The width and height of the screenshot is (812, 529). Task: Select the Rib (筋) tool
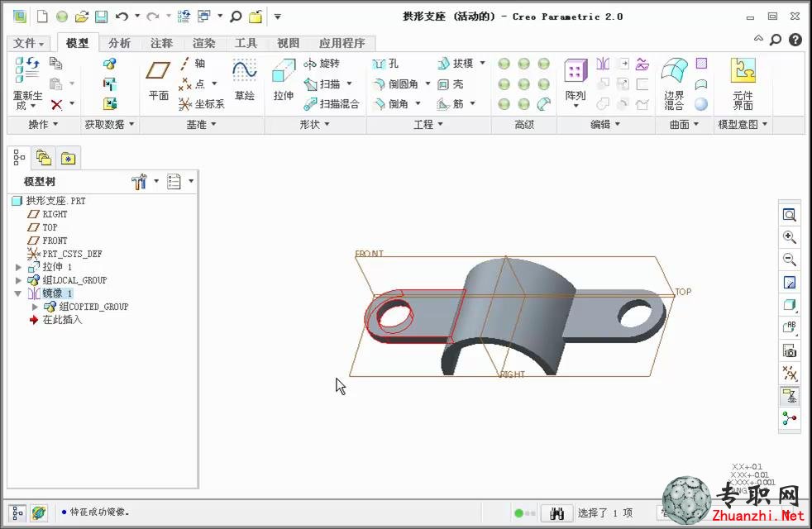click(451, 104)
